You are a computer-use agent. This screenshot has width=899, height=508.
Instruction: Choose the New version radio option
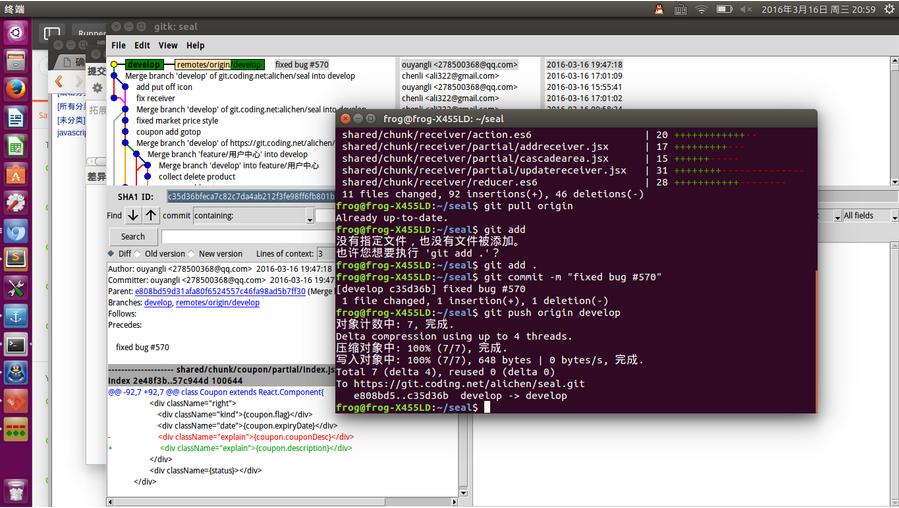pos(192,254)
